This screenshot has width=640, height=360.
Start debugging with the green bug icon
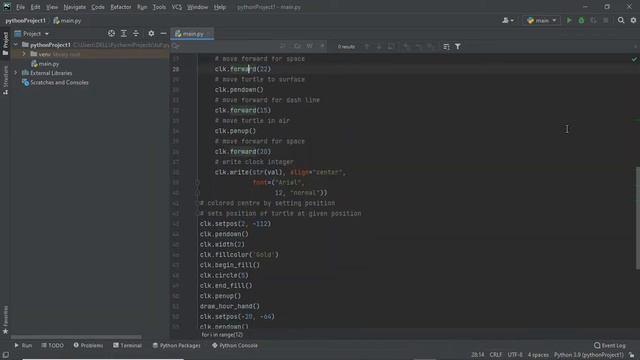[x=581, y=20]
